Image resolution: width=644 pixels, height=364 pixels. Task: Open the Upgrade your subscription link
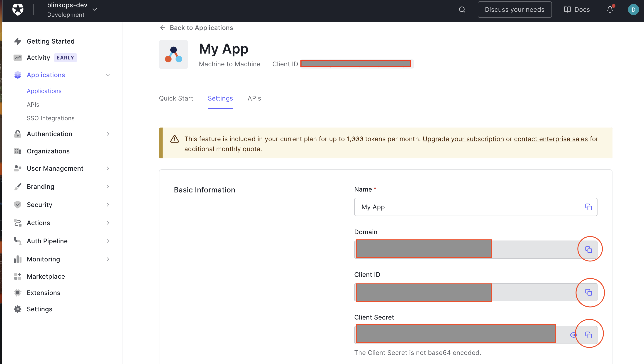click(463, 139)
